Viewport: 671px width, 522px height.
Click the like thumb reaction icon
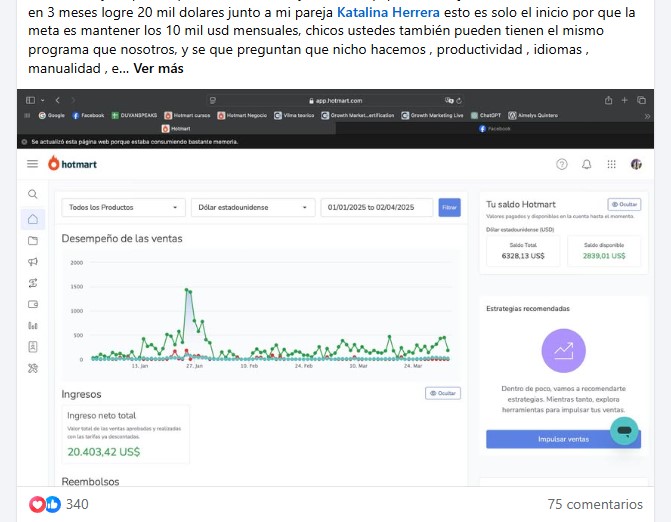pyautogui.click(x=53, y=504)
